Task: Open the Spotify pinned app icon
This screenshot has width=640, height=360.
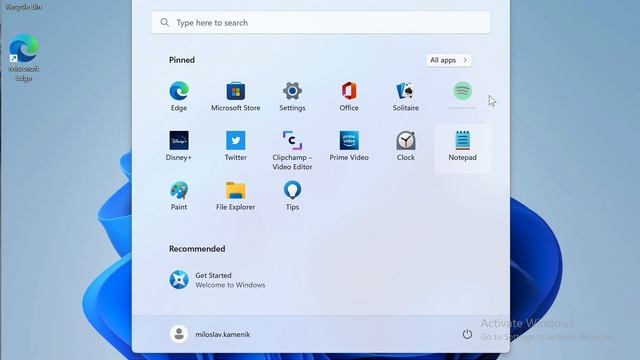Action: pyautogui.click(x=462, y=91)
